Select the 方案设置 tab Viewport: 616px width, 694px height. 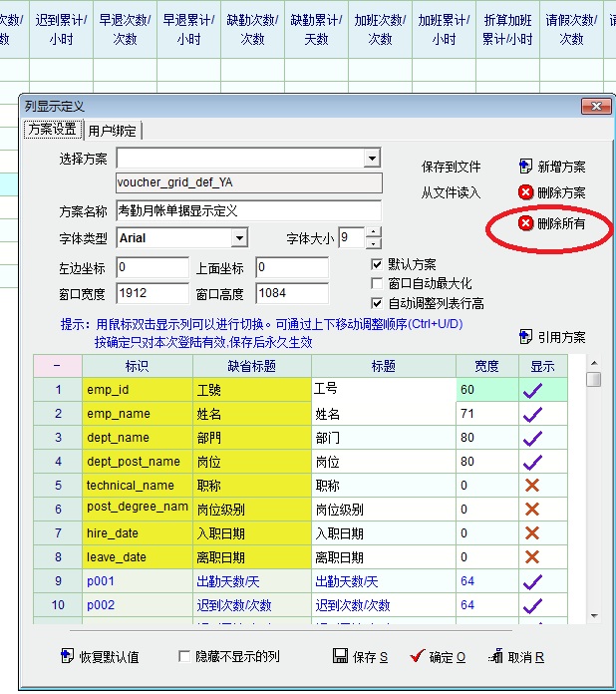pos(52,130)
